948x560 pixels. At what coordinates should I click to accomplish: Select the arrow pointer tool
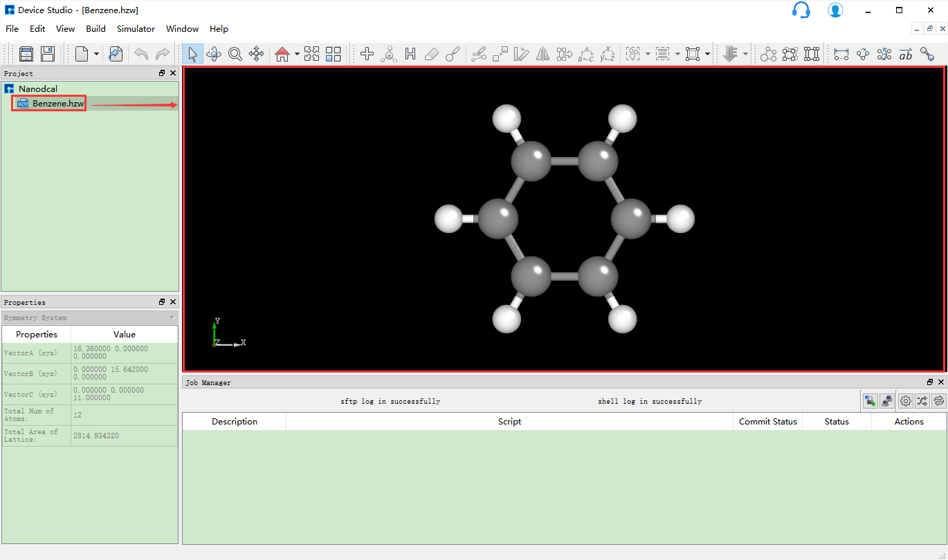192,54
